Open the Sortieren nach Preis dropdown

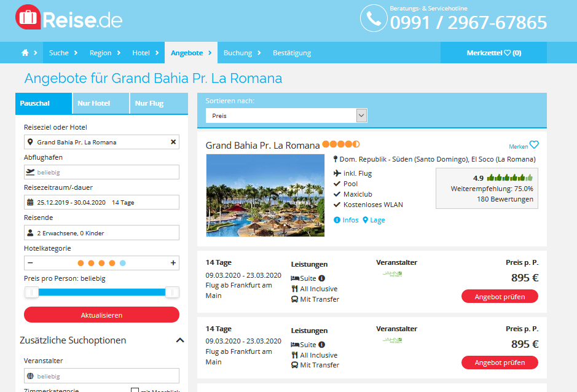[286, 116]
